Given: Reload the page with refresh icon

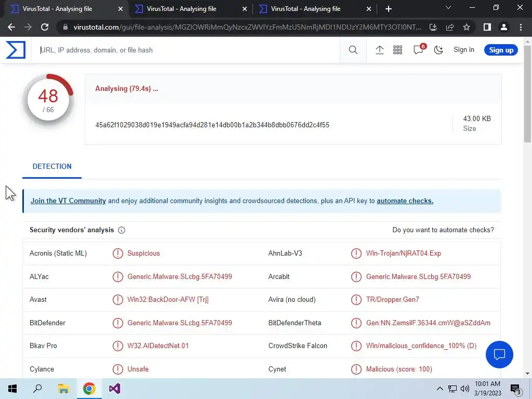Looking at the screenshot, I should tap(45, 27).
